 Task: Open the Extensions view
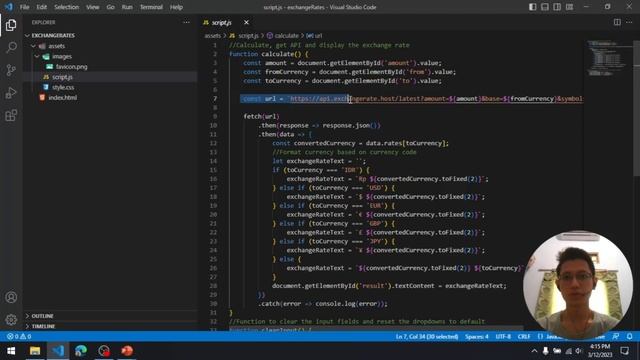[x=11, y=116]
